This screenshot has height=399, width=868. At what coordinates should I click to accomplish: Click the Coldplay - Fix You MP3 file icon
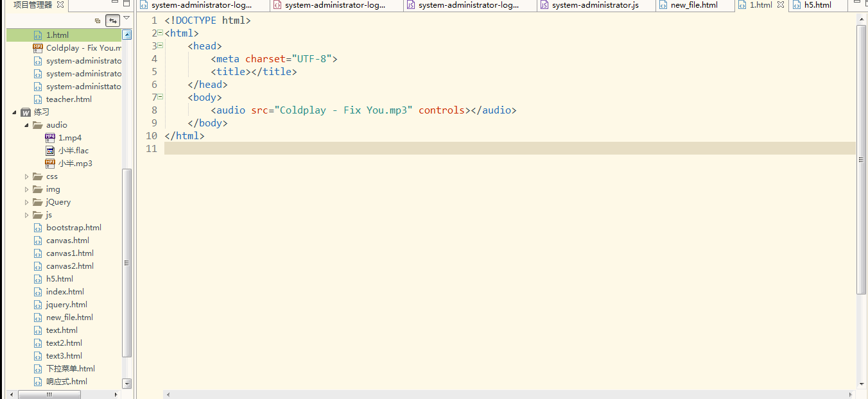click(38, 48)
